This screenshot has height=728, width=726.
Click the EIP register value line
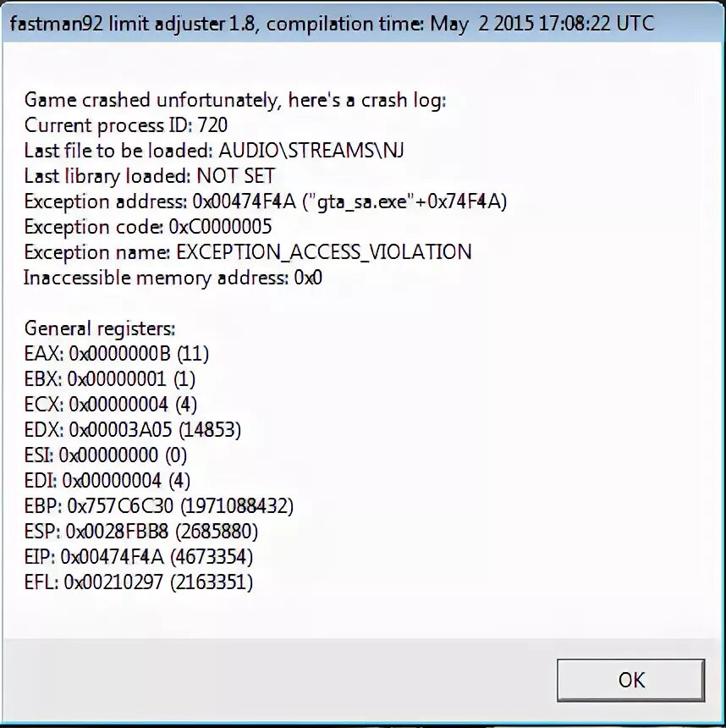click(x=139, y=557)
